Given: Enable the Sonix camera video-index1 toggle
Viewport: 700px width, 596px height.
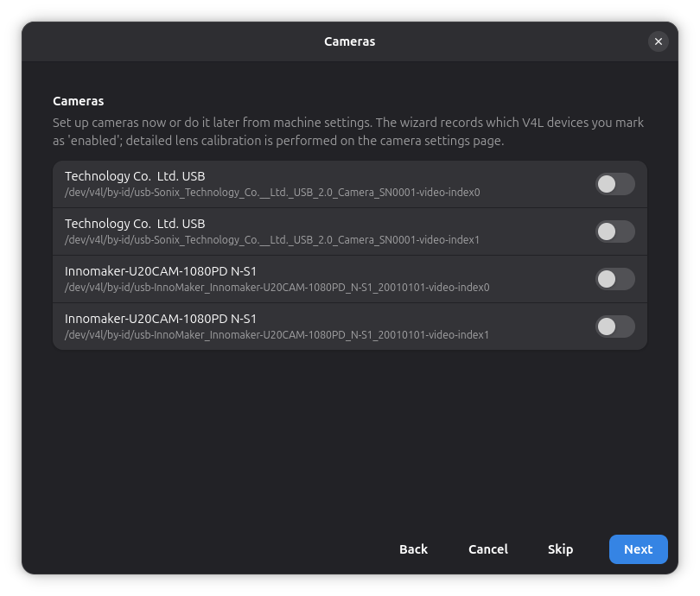Looking at the screenshot, I should [x=614, y=231].
